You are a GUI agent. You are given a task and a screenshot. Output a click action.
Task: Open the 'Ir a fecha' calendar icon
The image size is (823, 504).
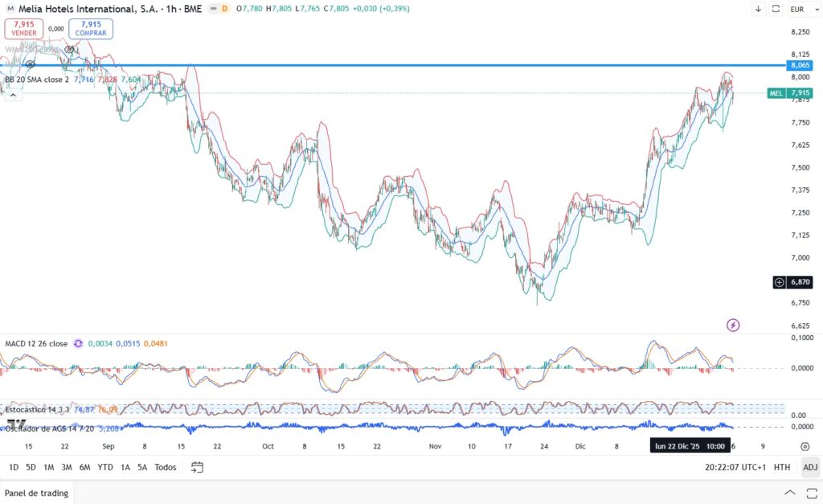pyautogui.click(x=197, y=466)
